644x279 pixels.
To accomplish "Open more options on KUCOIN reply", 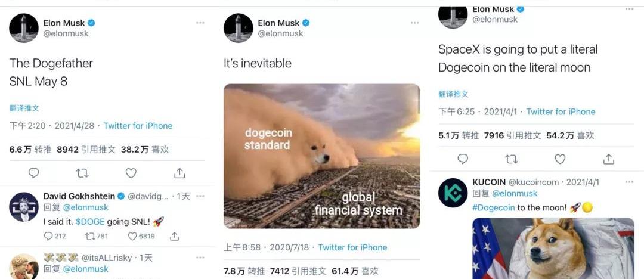I will (629, 182).
